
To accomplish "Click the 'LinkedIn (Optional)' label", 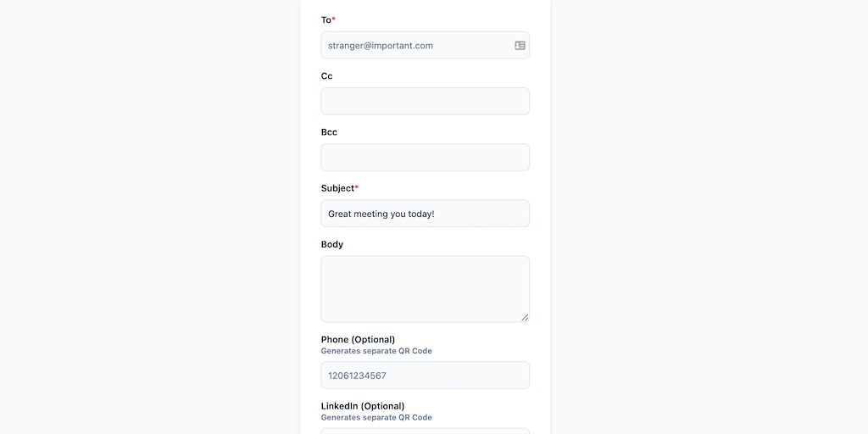I will click(x=363, y=406).
